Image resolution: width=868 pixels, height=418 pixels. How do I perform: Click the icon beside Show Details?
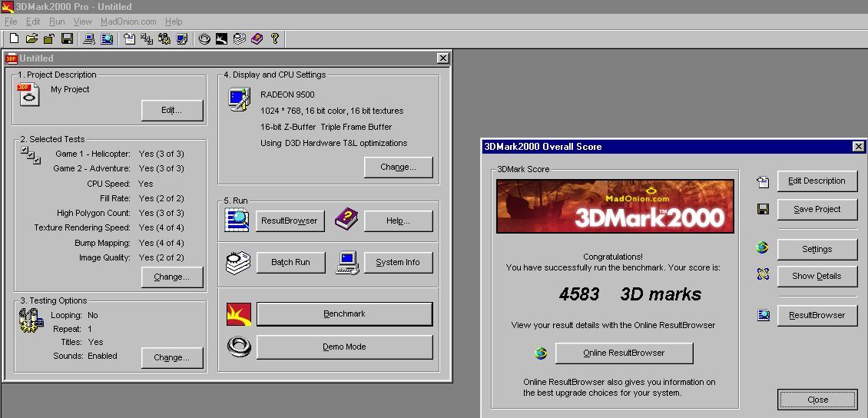click(x=763, y=274)
